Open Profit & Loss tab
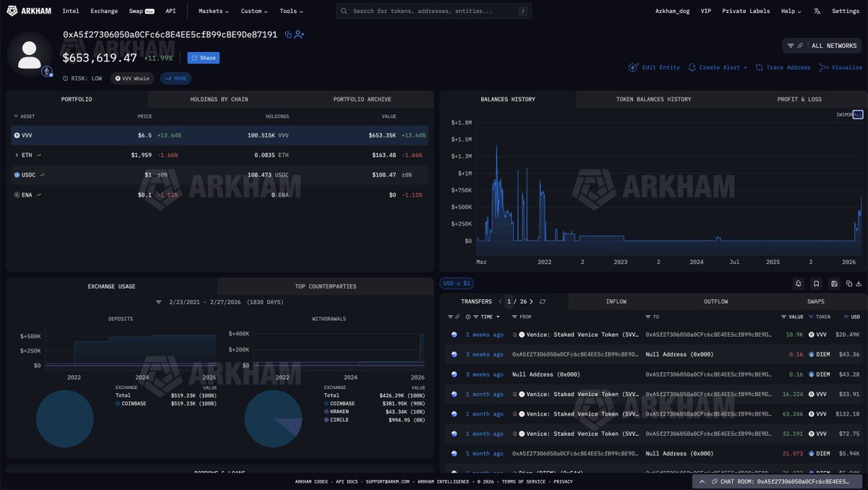 coord(799,99)
